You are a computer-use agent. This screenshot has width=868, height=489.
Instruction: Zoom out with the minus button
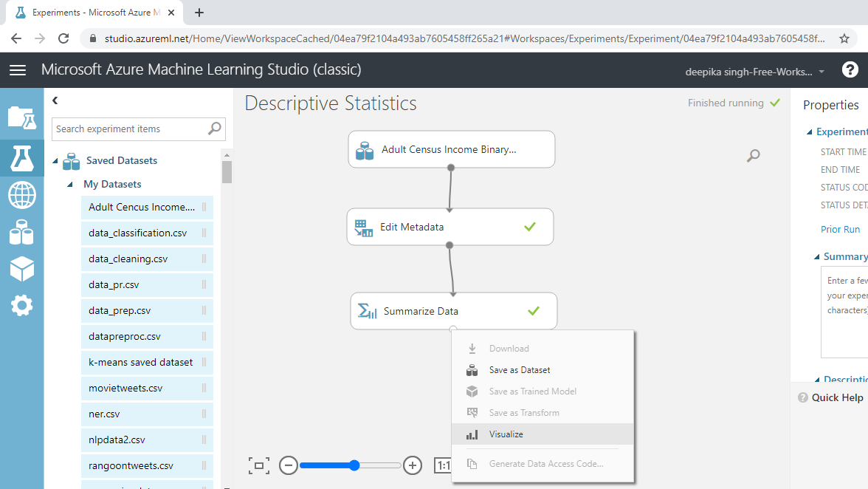pyautogui.click(x=289, y=466)
